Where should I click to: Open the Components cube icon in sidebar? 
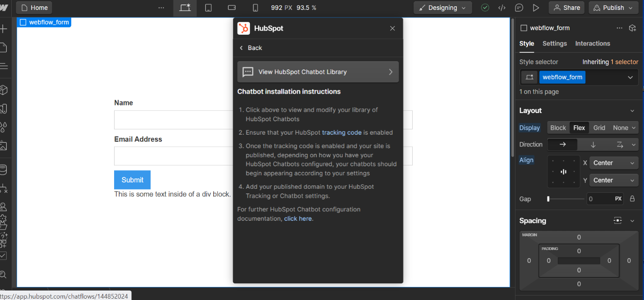pos(3,90)
